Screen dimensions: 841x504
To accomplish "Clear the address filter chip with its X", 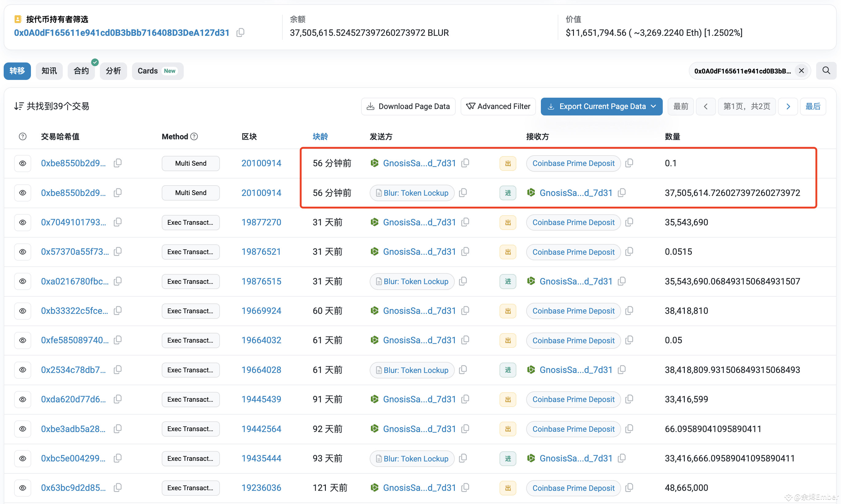I will pos(801,71).
